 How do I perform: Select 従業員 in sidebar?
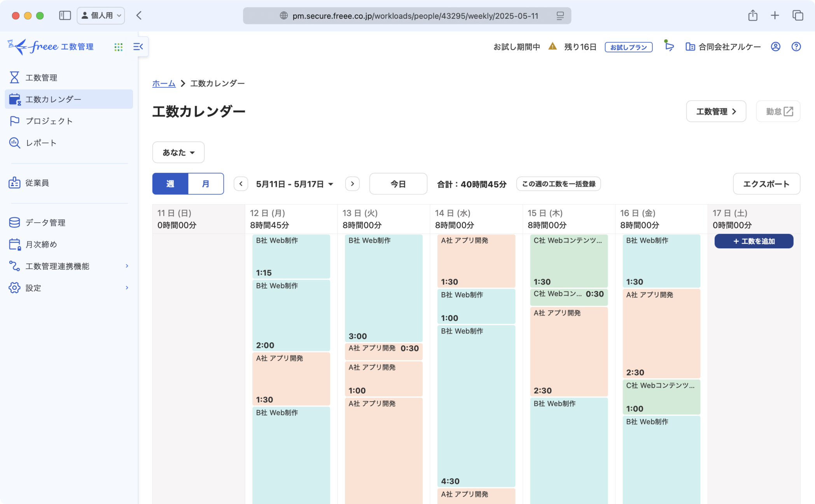[69, 183]
